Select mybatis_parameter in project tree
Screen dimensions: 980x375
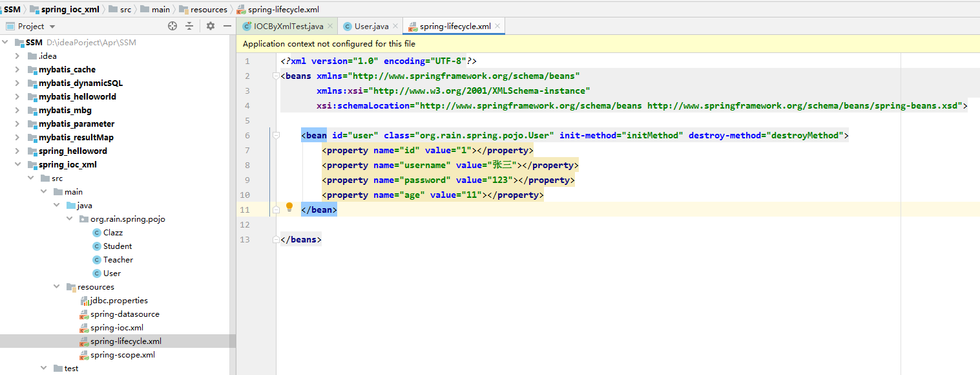(x=76, y=124)
